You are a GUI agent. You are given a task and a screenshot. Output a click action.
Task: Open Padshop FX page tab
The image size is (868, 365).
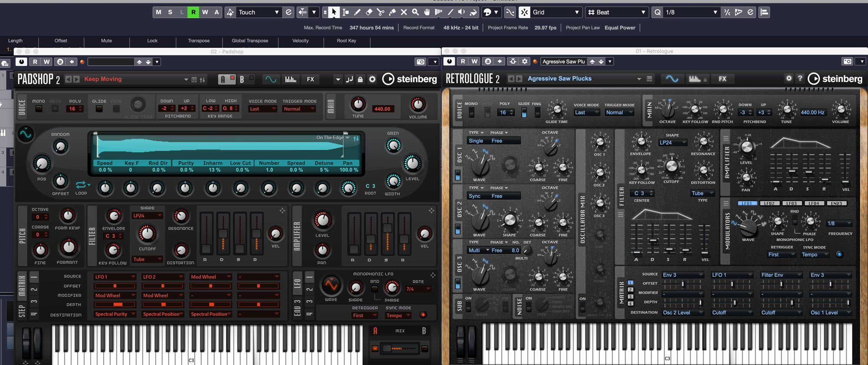[x=310, y=79]
